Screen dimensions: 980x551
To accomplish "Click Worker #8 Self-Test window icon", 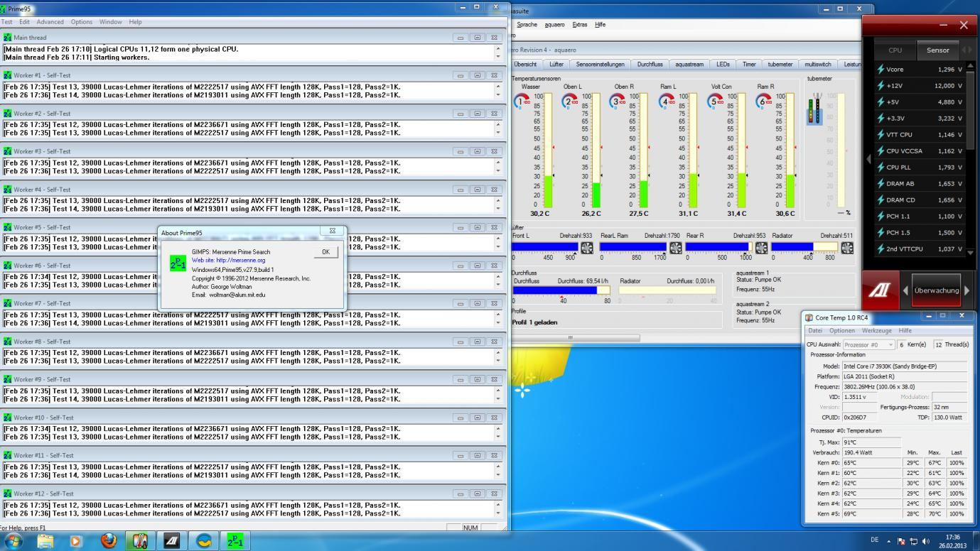I will (8, 342).
